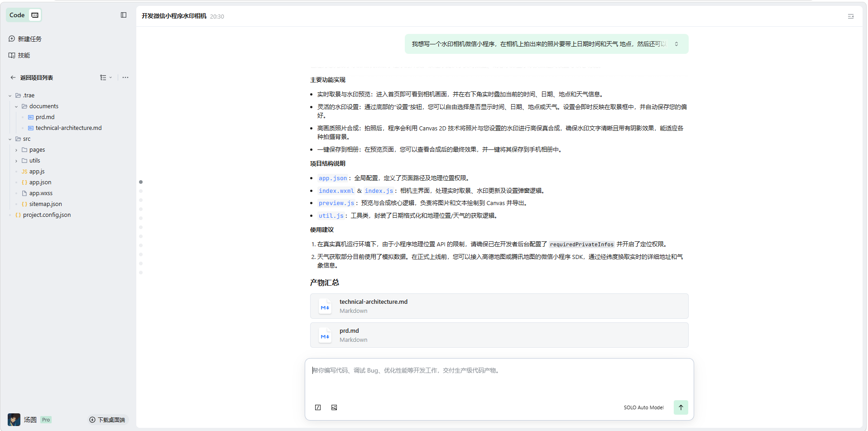This screenshot has height=431, width=868.
Task: Click the 下载桌面端 button
Action: 107,420
